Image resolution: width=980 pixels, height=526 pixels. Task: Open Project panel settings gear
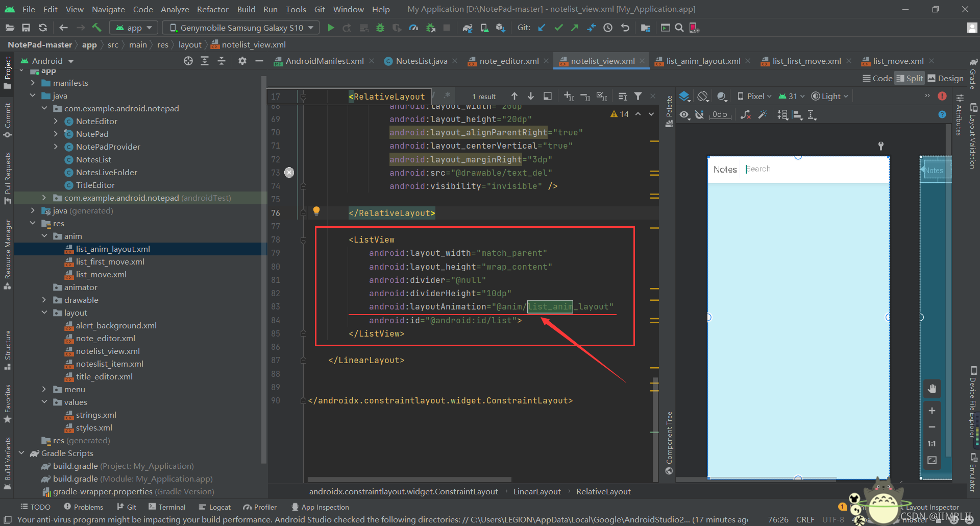[x=242, y=61]
